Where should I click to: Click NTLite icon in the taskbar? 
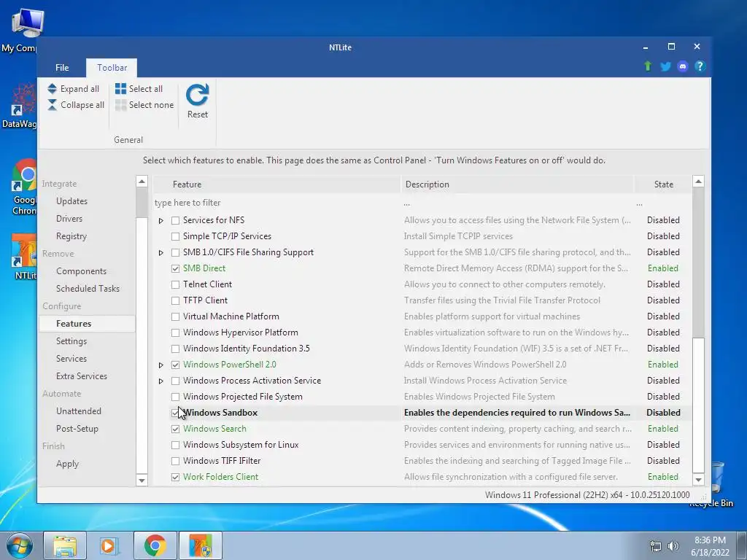pos(201,545)
